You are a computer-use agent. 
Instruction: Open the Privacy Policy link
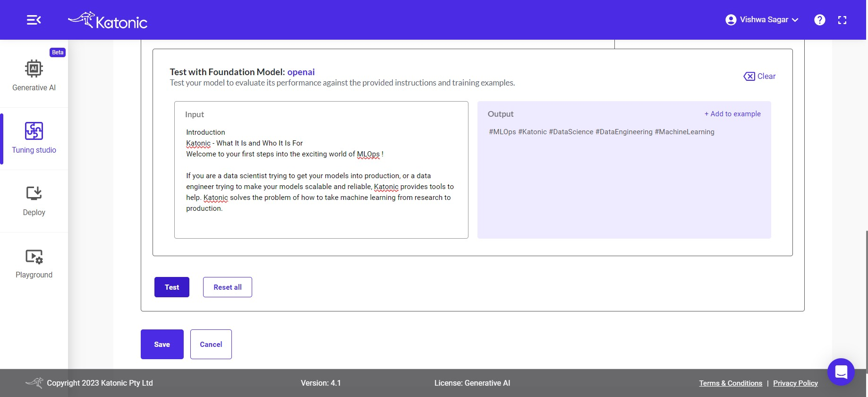pos(795,383)
